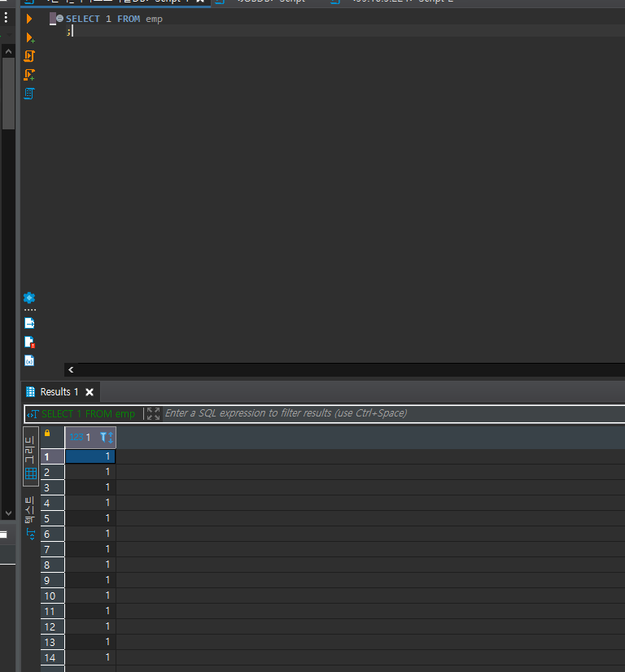Click the left arrow of horizontal scrollbar

point(71,370)
